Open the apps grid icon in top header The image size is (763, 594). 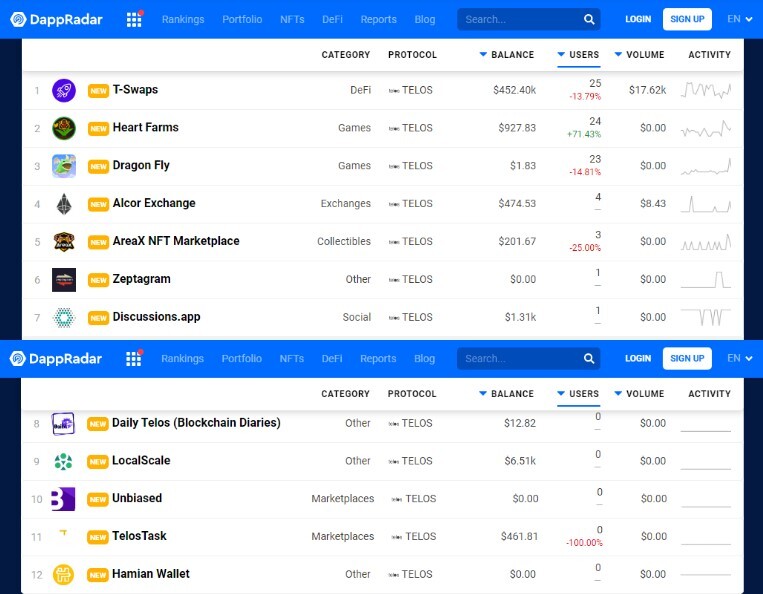[134, 19]
